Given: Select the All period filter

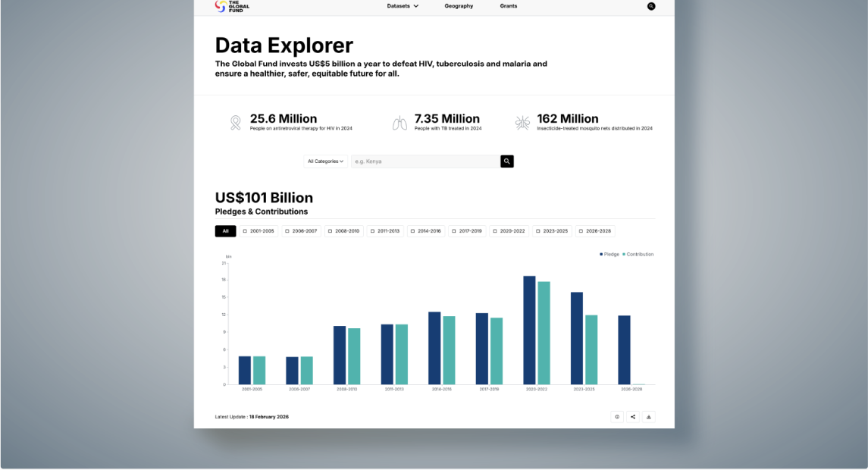Looking at the screenshot, I should click(225, 231).
